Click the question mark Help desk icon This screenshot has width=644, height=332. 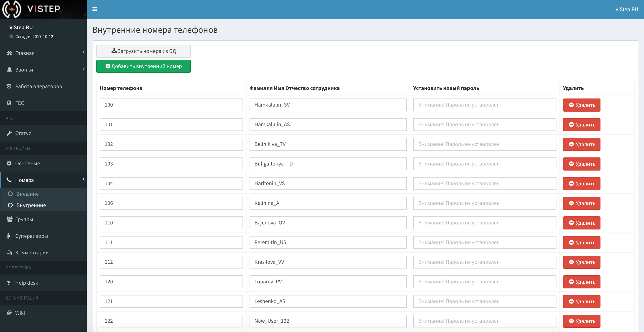pyautogui.click(x=9, y=283)
